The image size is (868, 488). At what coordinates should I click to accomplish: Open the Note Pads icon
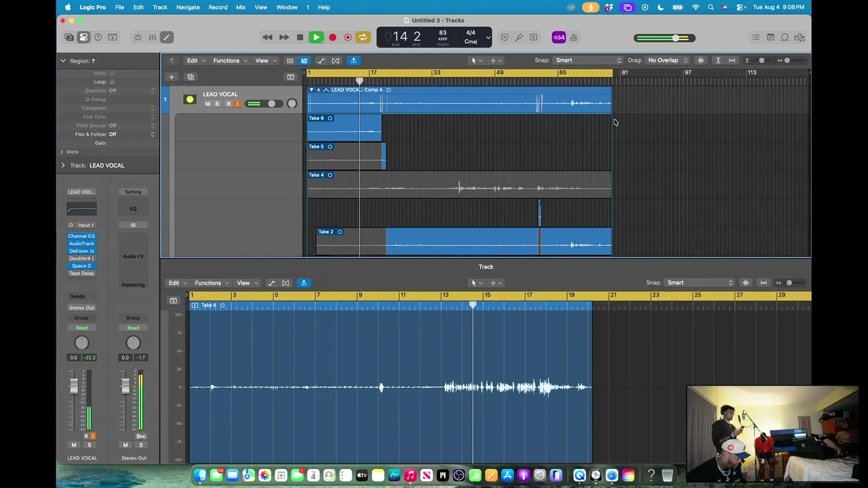point(770,37)
